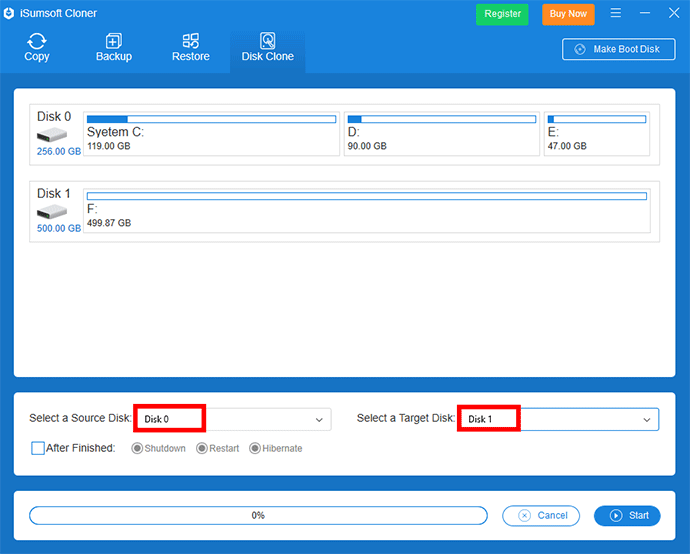
Task: Open the hamburger menu icon
Action: (616, 14)
